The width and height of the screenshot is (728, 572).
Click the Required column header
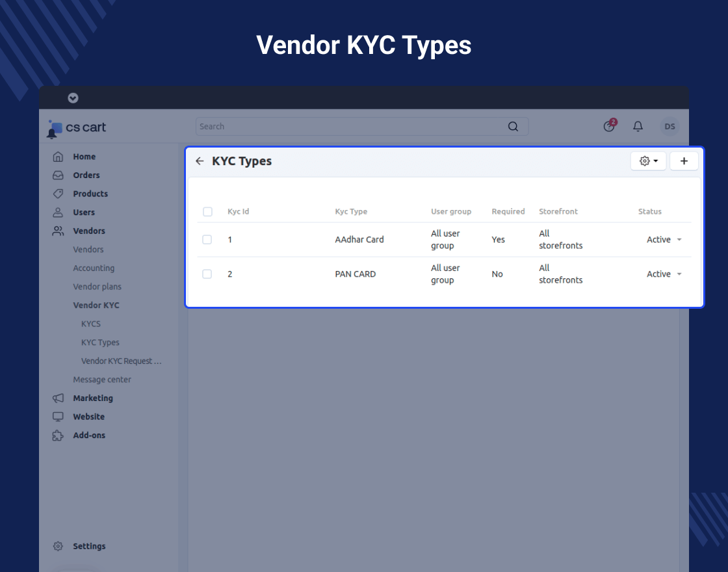click(508, 211)
